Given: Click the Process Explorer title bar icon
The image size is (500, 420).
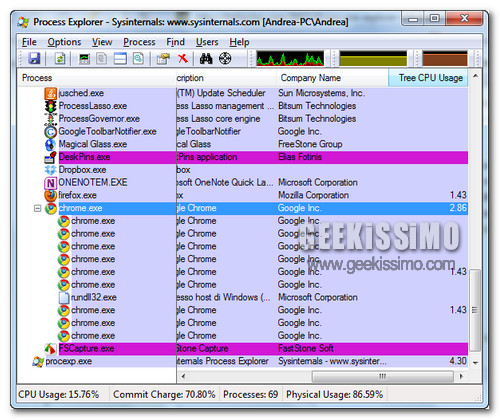Looking at the screenshot, I should click(23, 22).
